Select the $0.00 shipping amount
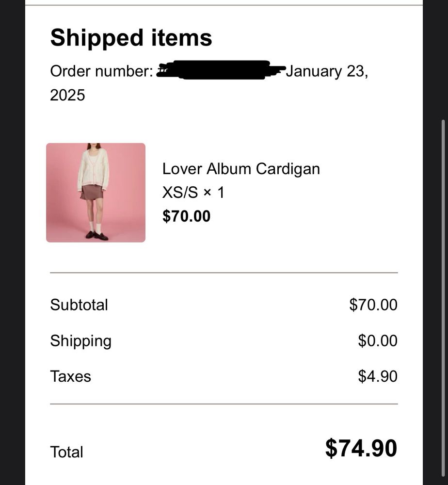The height and width of the screenshot is (485, 448). coord(377,341)
